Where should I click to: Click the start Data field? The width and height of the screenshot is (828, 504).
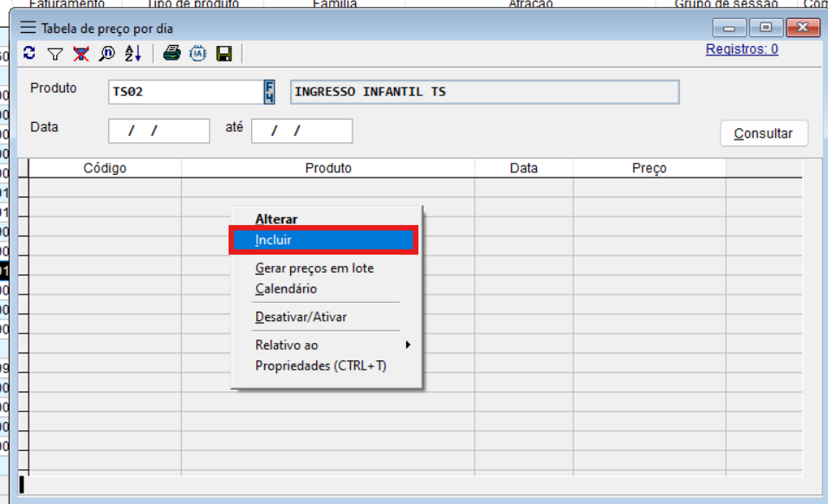(159, 131)
